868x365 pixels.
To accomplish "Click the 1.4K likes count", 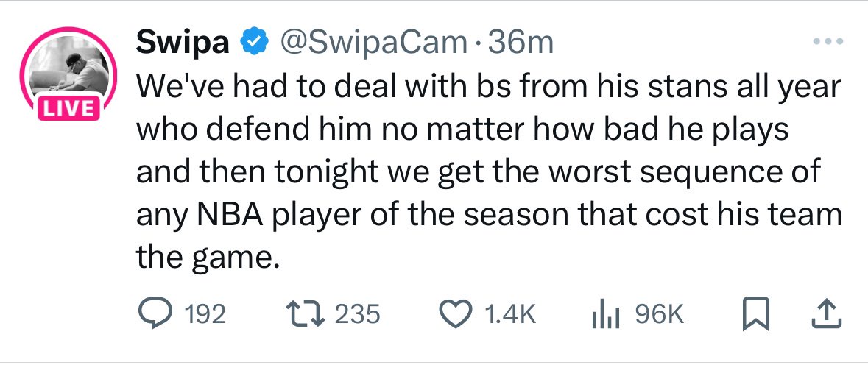I will click(x=508, y=315).
